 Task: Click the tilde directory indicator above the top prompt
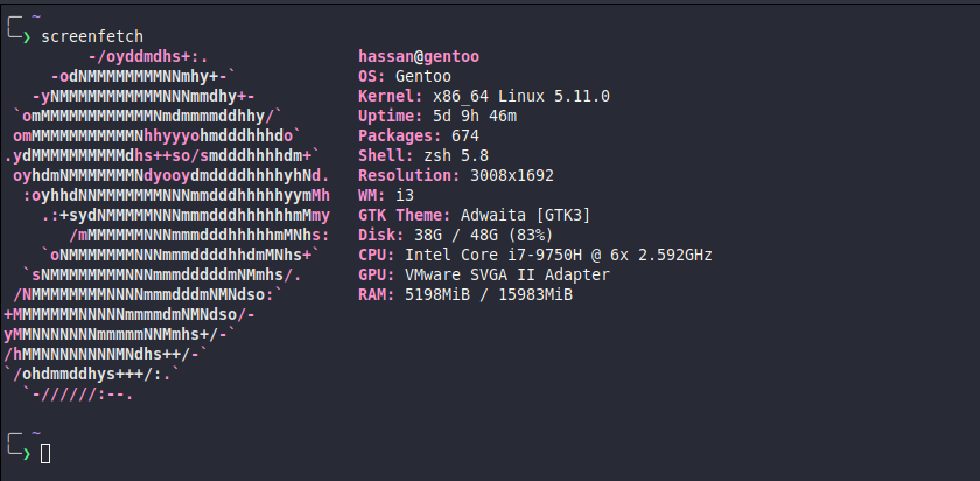point(36,17)
